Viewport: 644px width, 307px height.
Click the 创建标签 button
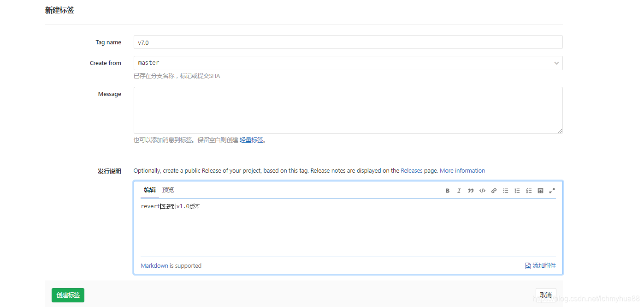67,295
